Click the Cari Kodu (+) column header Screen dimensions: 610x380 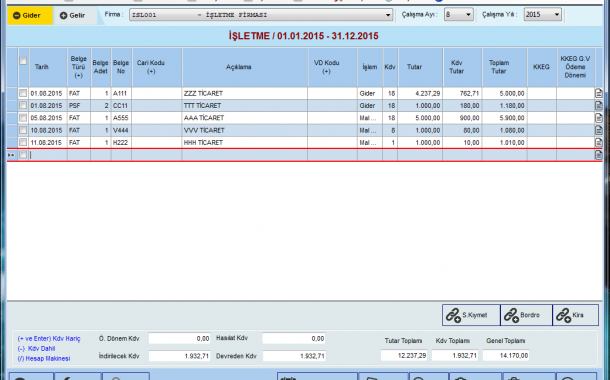pyautogui.click(x=157, y=67)
